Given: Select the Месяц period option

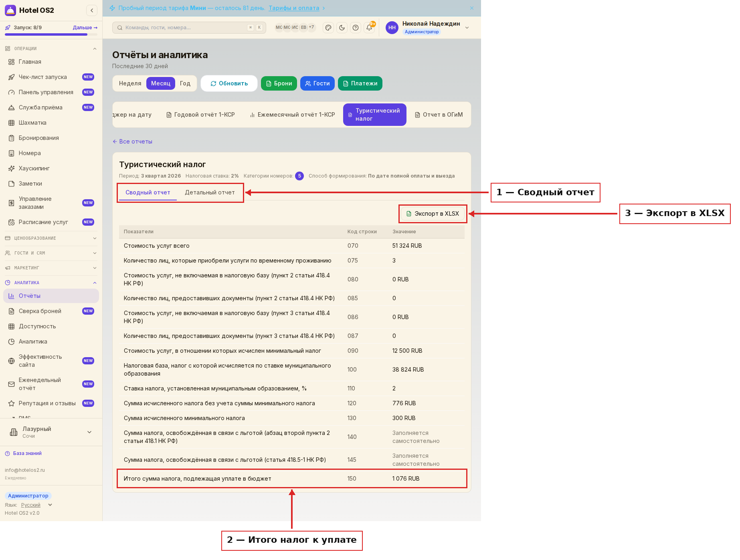Looking at the screenshot, I should click(x=161, y=83).
